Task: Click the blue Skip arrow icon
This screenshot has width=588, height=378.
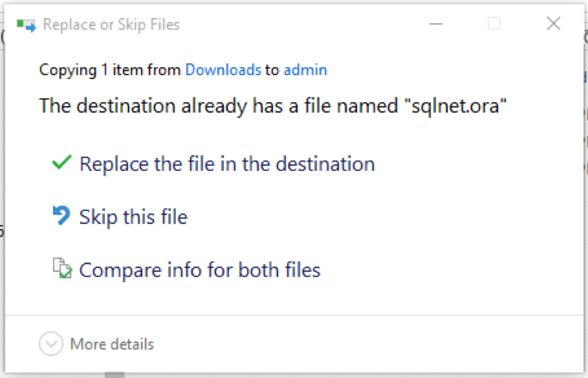Action: point(61,216)
